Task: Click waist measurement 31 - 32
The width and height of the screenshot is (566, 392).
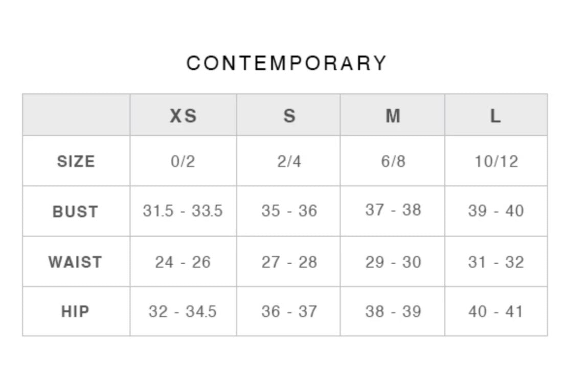Action: [x=496, y=262]
